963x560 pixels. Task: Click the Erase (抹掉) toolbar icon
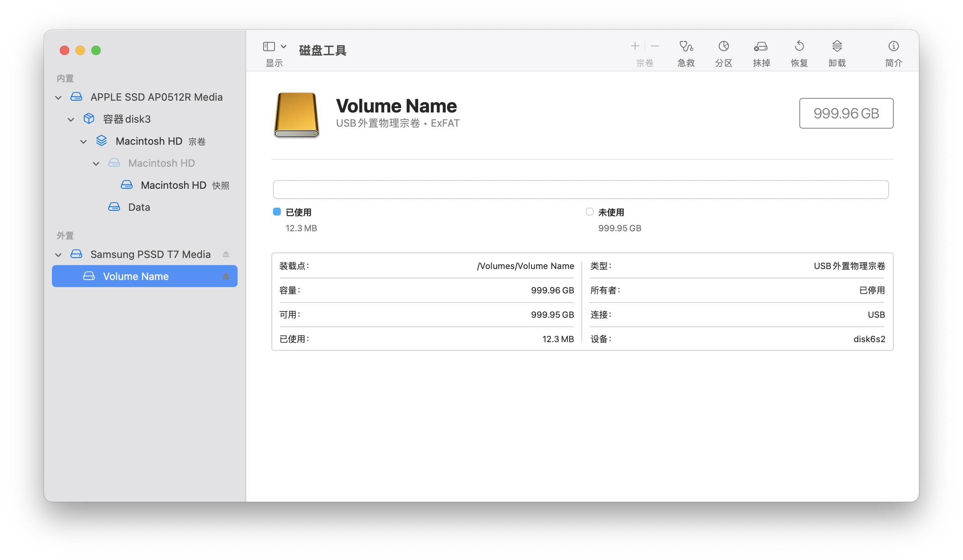click(761, 46)
